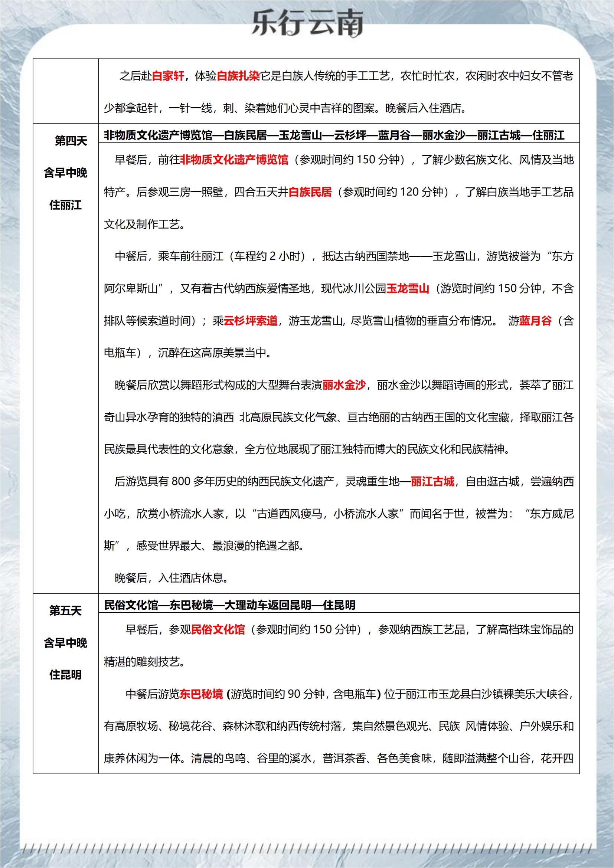The height and width of the screenshot is (868, 614).
Task: Click the quote 古道西风瘦马，小桥流水人家
Action: coord(328,513)
